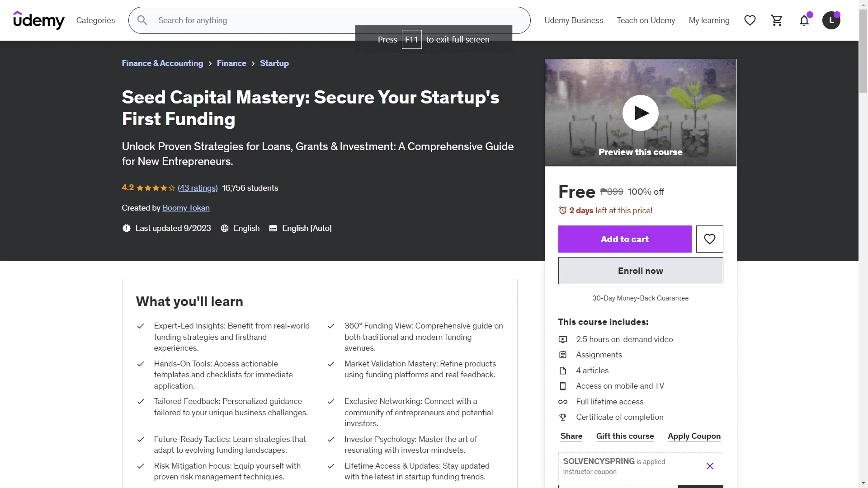Open the Categories menu
The width and height of the screenshot is (868, 488).
[x=95, y=20]
